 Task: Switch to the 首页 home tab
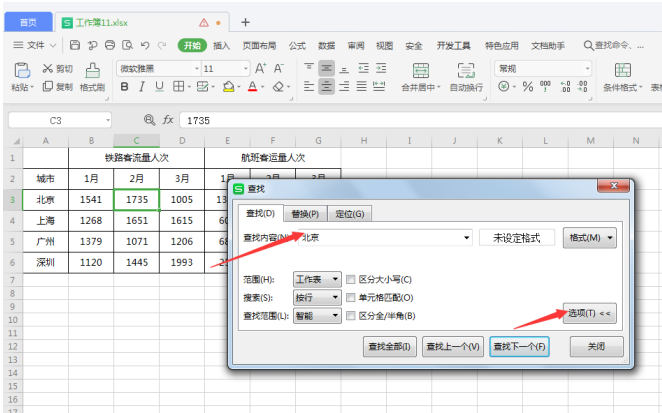28,22
